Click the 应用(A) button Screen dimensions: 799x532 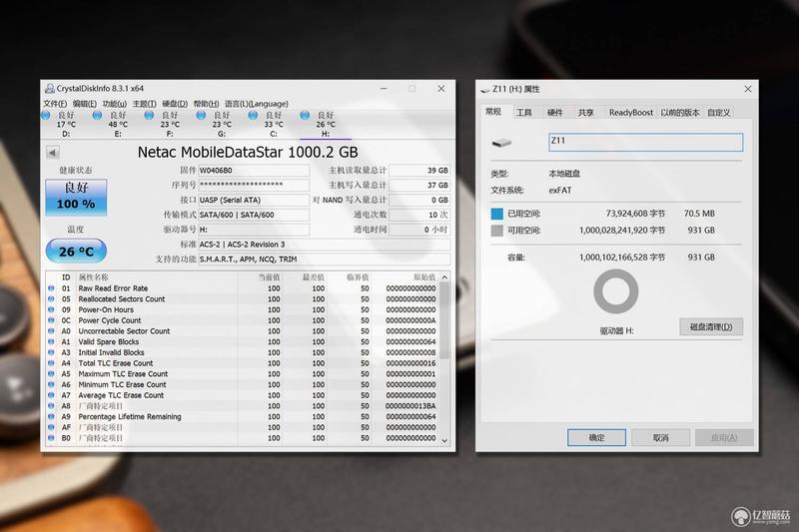[724, 437]
